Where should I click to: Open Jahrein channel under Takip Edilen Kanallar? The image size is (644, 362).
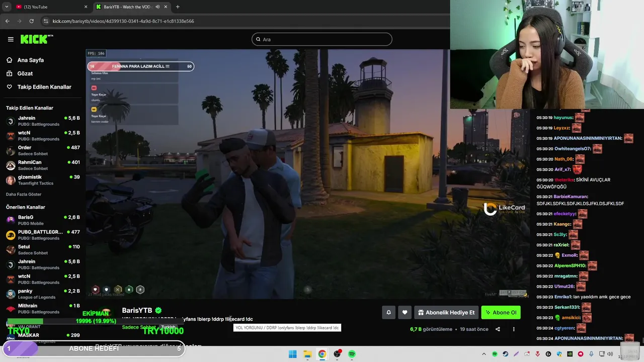click(43, 121)
